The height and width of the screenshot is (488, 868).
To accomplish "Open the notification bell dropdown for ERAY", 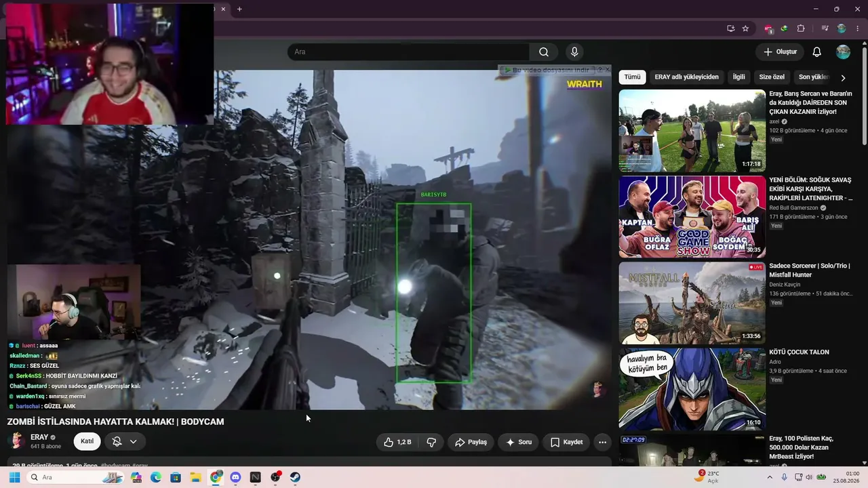I will click(124, 442).
